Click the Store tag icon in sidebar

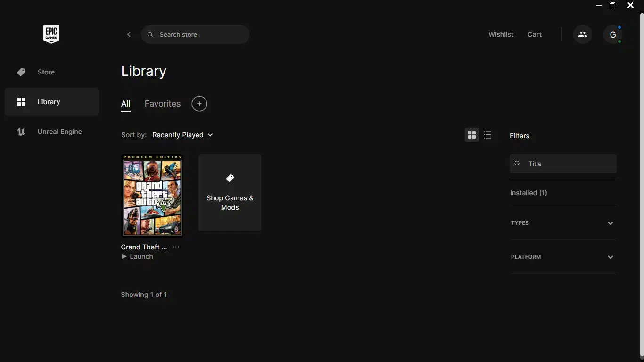21,72
